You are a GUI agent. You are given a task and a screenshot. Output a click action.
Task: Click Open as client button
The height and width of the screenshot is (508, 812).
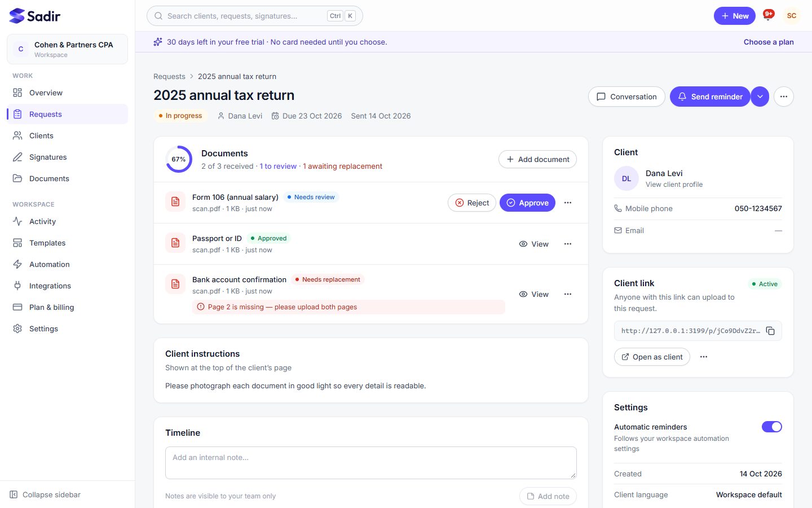(652, 357)
